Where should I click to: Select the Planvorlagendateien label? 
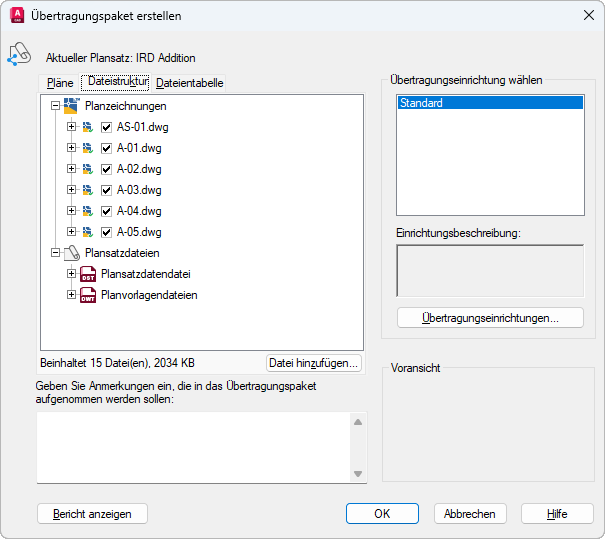click(x=149, y=295)
